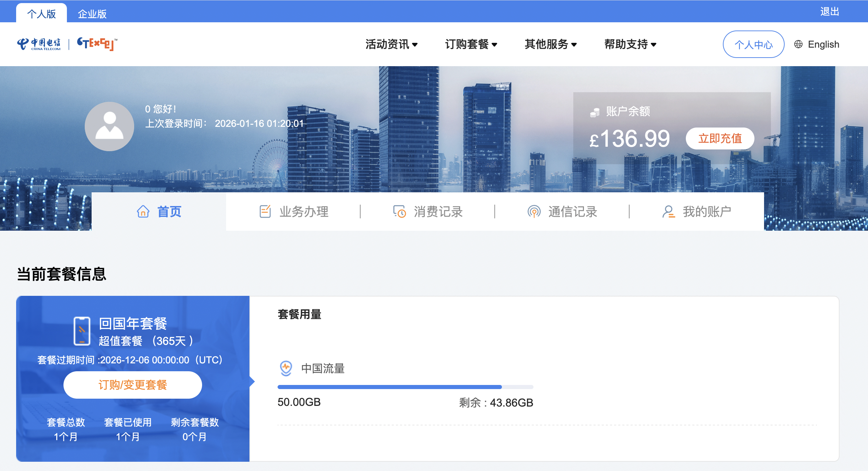This screenshot has width=868, height=471.
Task: Click the globe language icon
Action: point(798,44)
